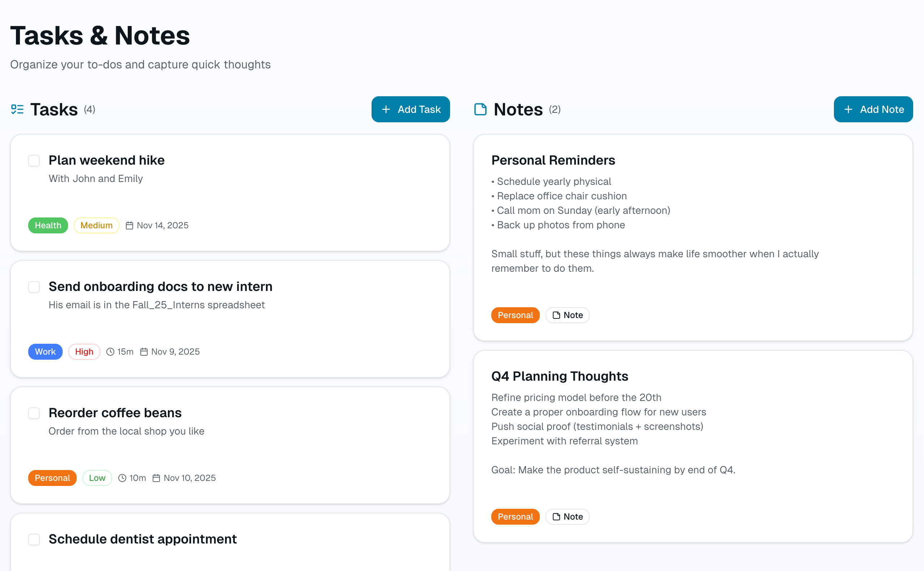Click the Note icon in Q4 Planning Thoughts card

click(556, 517)
